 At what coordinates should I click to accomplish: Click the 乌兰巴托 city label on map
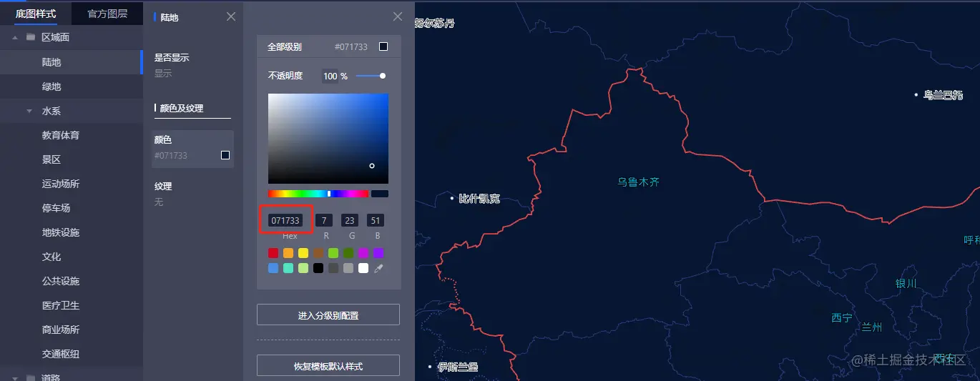(x=943, y=94)
